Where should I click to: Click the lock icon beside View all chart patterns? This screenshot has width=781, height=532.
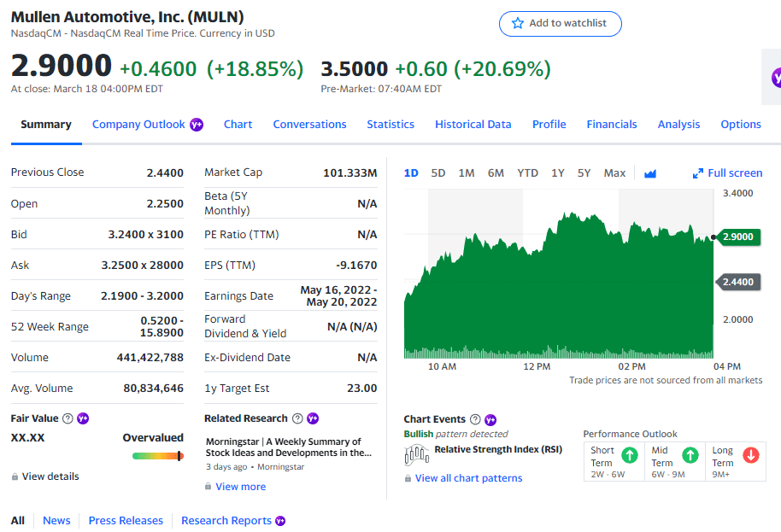[x=408, y=478]
